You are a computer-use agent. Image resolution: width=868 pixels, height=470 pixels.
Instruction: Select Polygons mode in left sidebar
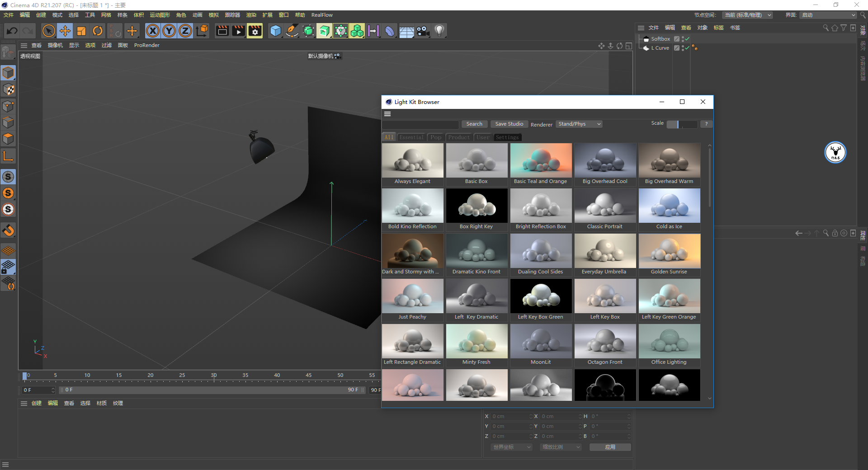(8, 139)
